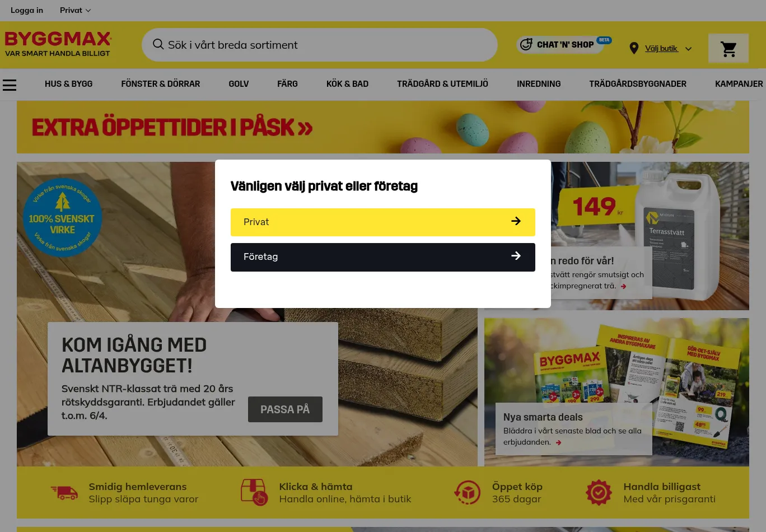Expand the Privat dropdown in top bar
Viewport: 766px width, 532px height.
pyautogui.click(x=76, y=10)
